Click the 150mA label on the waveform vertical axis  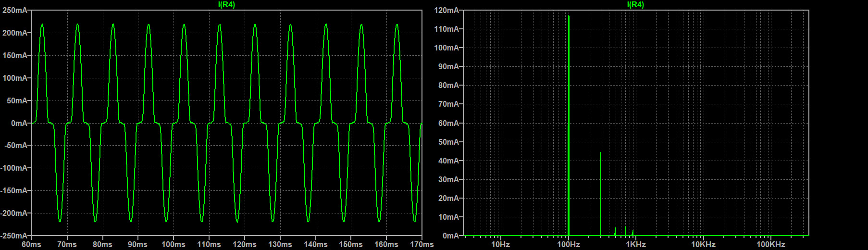[15, 55]
